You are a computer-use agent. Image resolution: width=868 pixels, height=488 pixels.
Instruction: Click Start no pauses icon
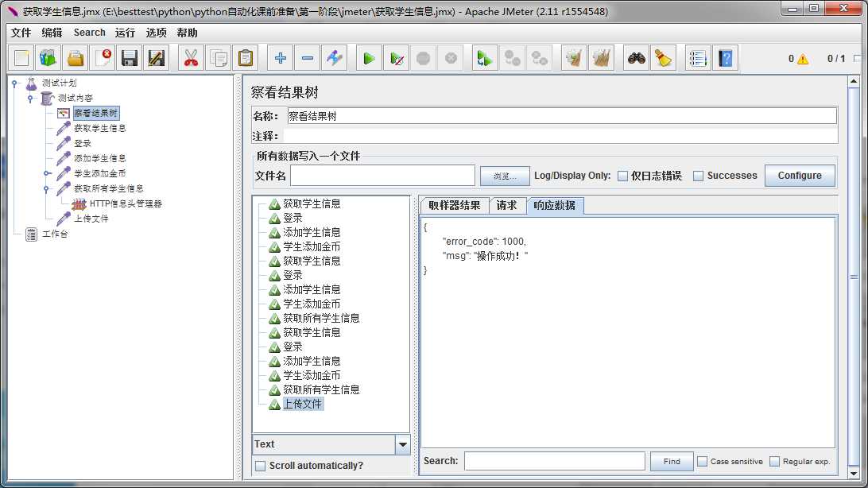tap(397, 58)
